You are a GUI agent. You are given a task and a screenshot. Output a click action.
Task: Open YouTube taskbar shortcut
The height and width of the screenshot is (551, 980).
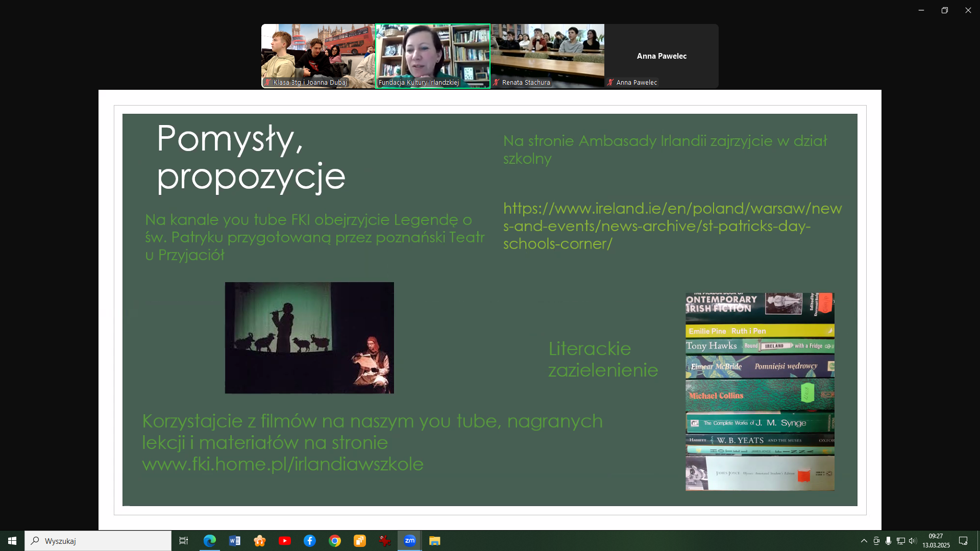click(x=284, y=541)
